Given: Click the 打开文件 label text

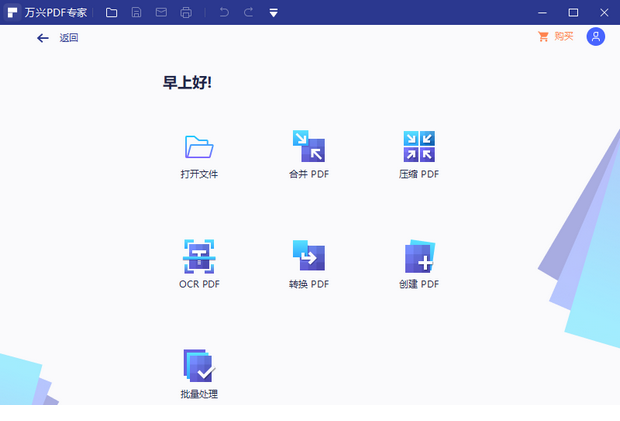Looking at the screenshot, I should pos(199,174).
